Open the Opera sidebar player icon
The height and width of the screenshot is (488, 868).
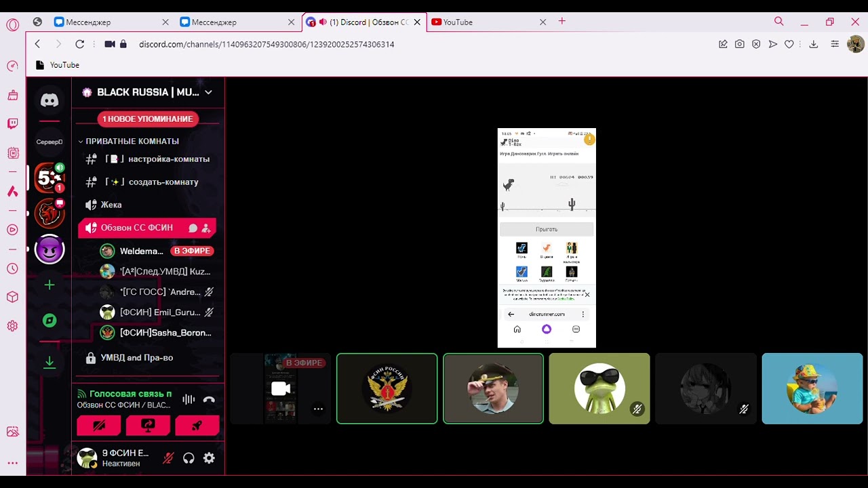[x=12, y=230]
